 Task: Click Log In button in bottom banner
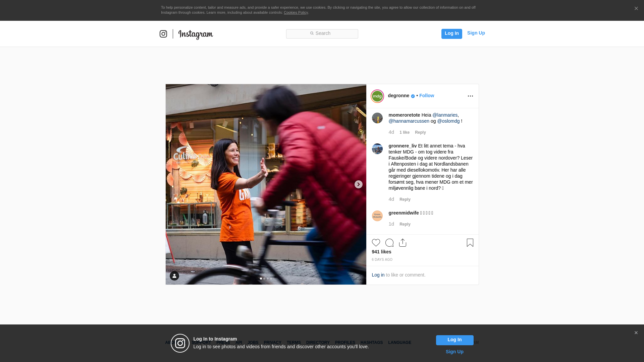point(454,340)
